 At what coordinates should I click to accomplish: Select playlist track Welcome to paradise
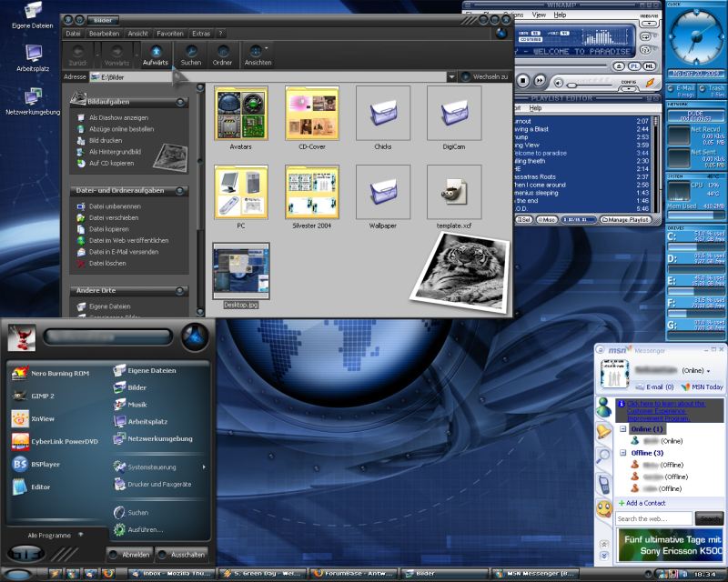coord(581,153)
